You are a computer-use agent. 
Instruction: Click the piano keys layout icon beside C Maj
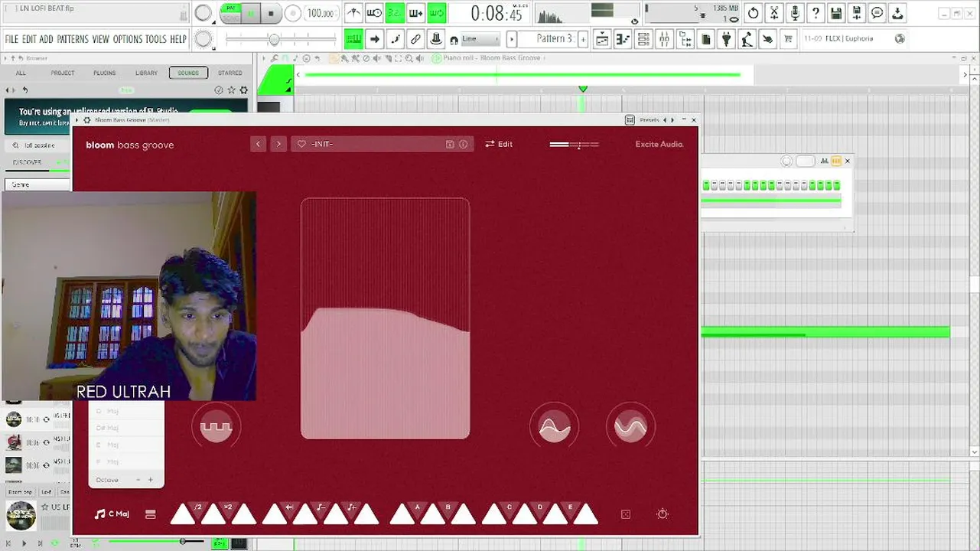150,514
